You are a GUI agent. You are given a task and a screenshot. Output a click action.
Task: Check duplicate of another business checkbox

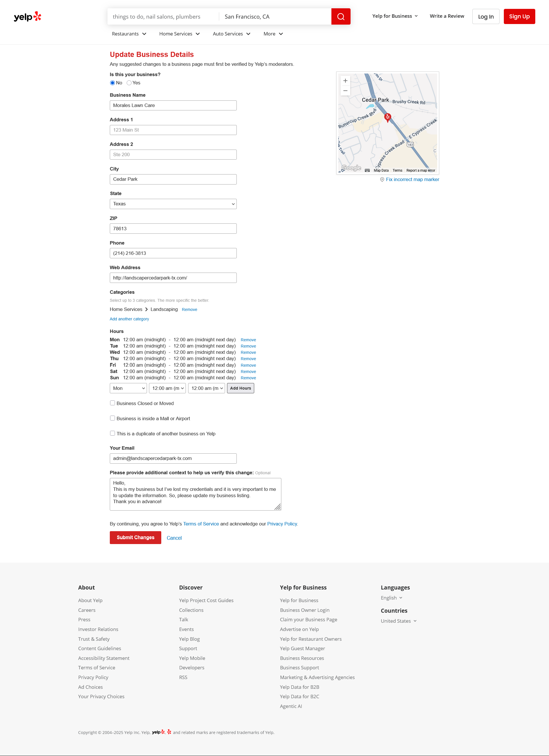point(113,433)
